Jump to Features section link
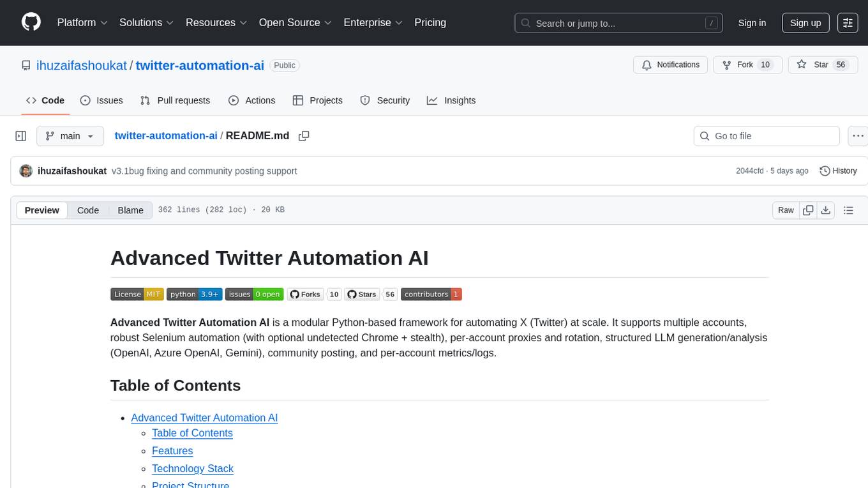 coord(172,451)
